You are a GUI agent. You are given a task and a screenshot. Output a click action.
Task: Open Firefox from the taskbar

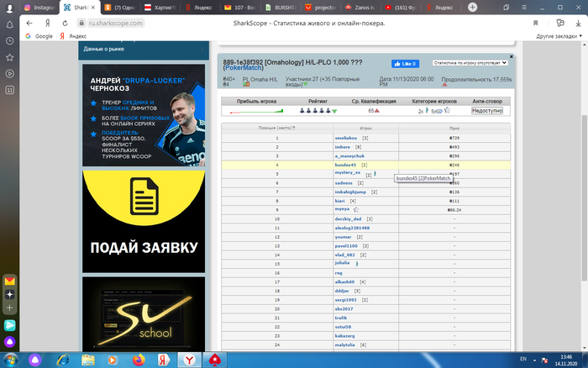point(139,360)
